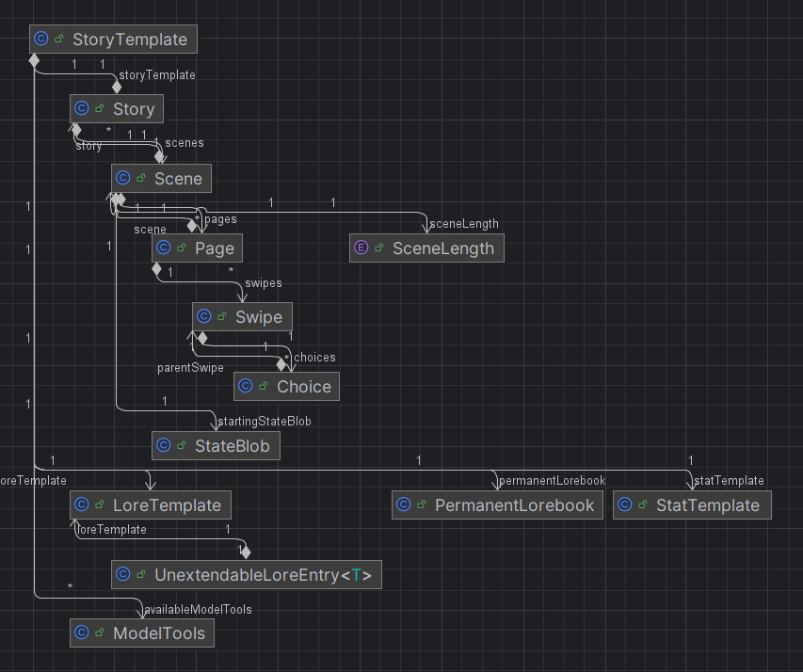Click the storyTemplate relationship label
This screenshot has height=672, width=803.
tap(157, 74)
